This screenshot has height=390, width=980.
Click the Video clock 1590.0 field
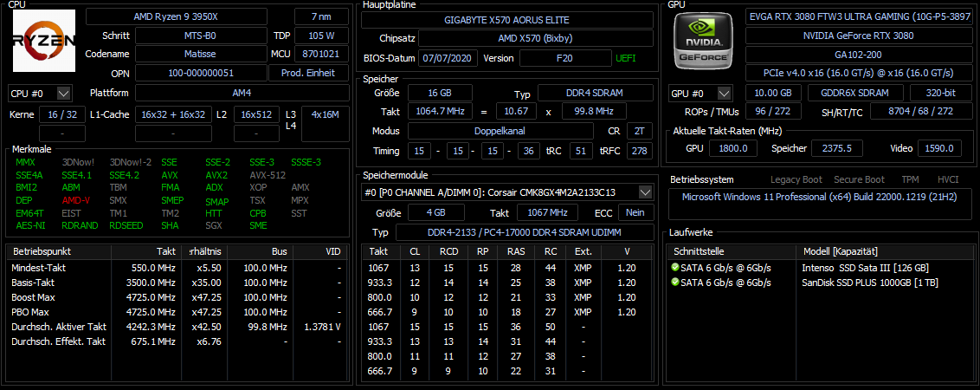pos(939,148)
